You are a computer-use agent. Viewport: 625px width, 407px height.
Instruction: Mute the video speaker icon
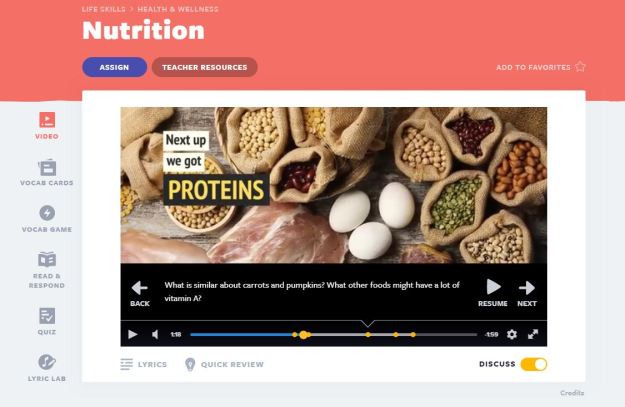[x=155, y=334]
